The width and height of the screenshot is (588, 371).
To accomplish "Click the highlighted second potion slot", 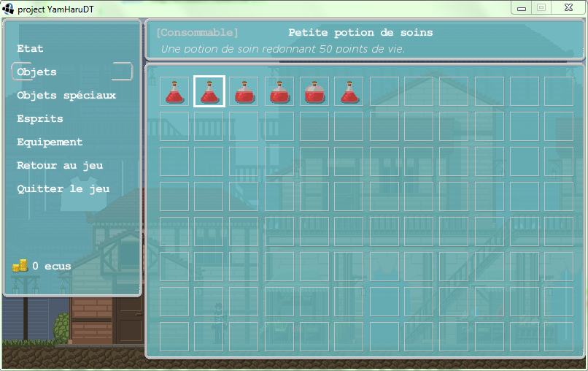I will 209,92.
